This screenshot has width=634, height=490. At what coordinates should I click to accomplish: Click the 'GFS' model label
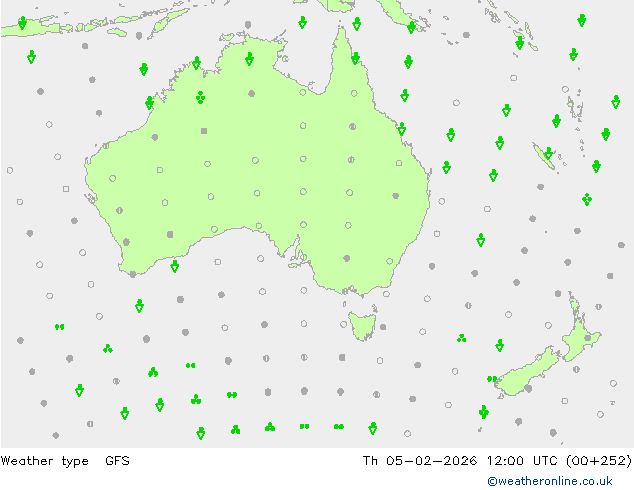[x=117, y=460]
